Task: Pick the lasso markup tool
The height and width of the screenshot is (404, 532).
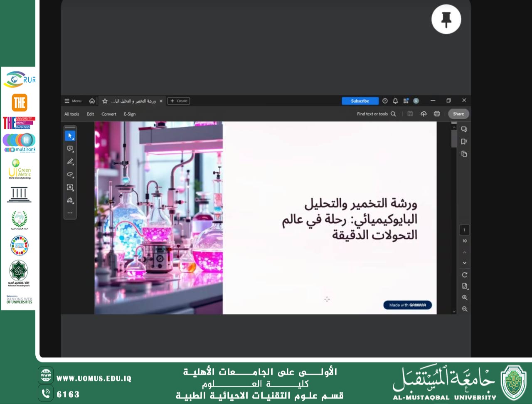Action: 70,175
